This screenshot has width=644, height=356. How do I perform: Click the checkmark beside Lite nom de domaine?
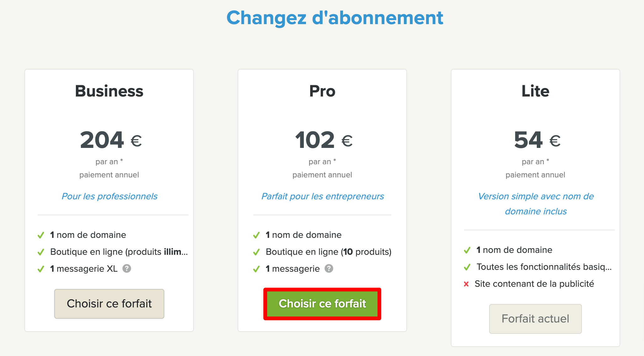coord(467,250)
